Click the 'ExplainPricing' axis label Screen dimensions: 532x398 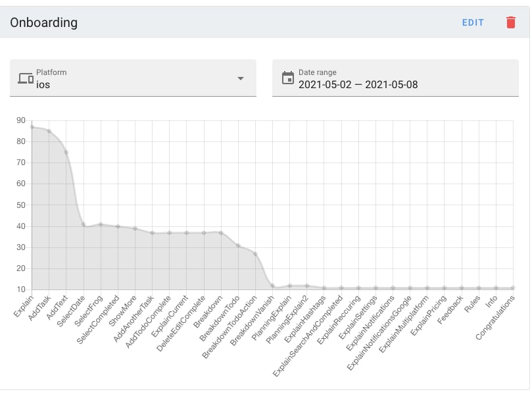point(428,315)
